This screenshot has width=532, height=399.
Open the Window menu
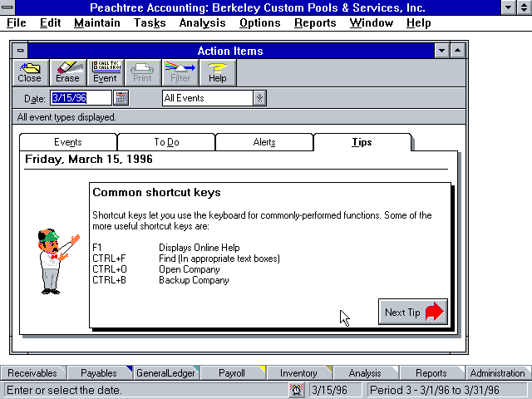[372, 22]
